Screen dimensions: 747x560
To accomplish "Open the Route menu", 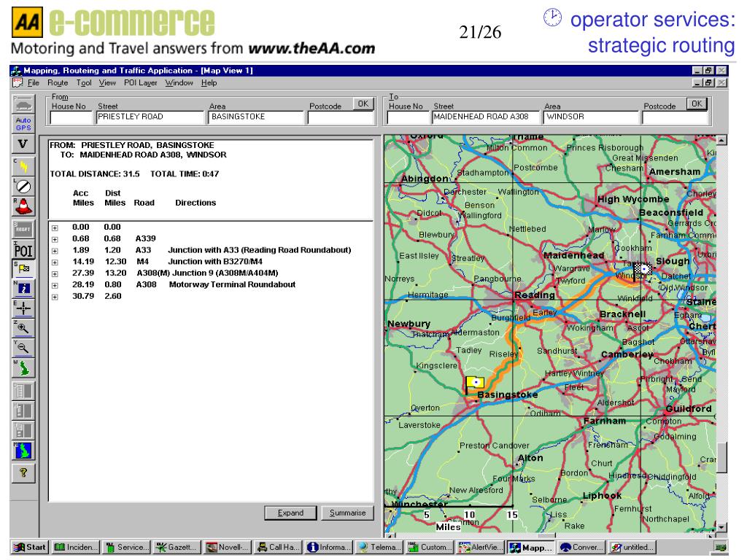I will pos(58,83).
